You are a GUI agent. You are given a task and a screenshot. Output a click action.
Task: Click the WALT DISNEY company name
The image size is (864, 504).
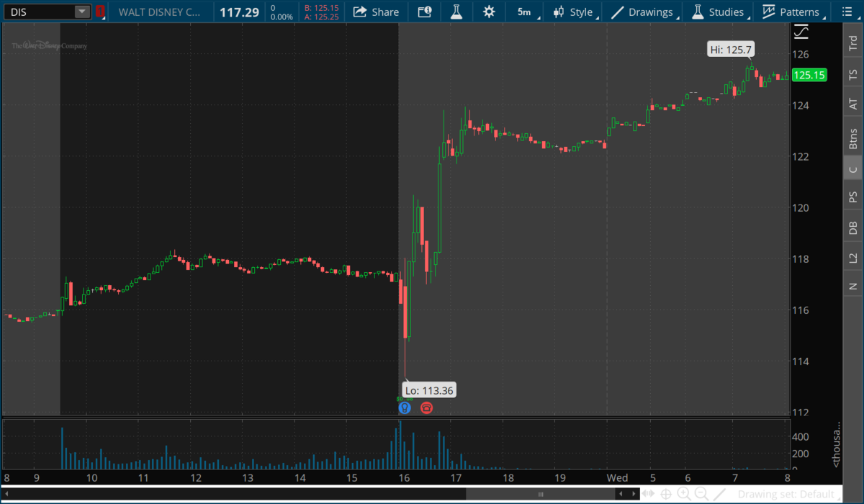pyautogui.click(x=160, y=12)
